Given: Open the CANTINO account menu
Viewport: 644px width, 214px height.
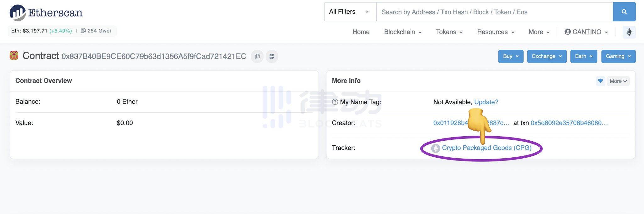Looking at the screenshot, I should pyautogui.click(x=586, y=32).
